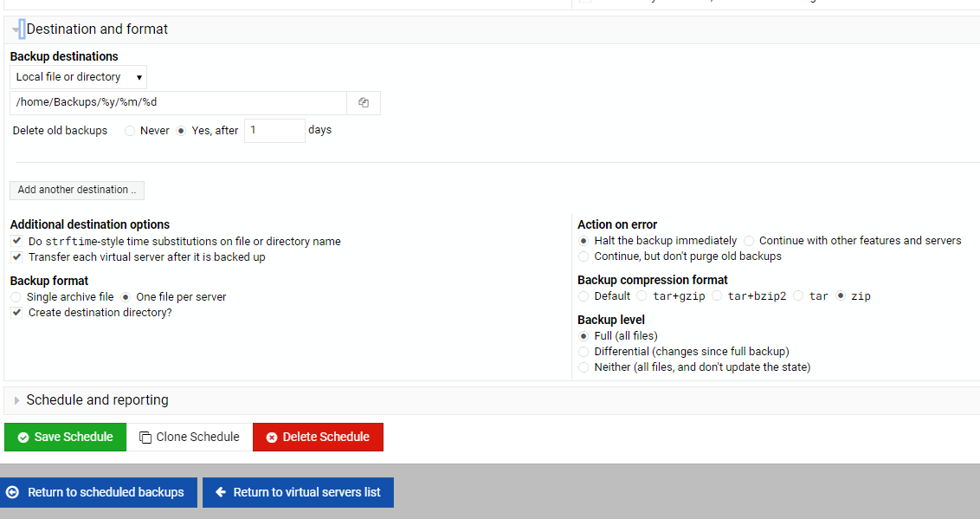Screen dimensions: 980x519
Task: Uncheck Create destination directory
Action: coord(16,312)
